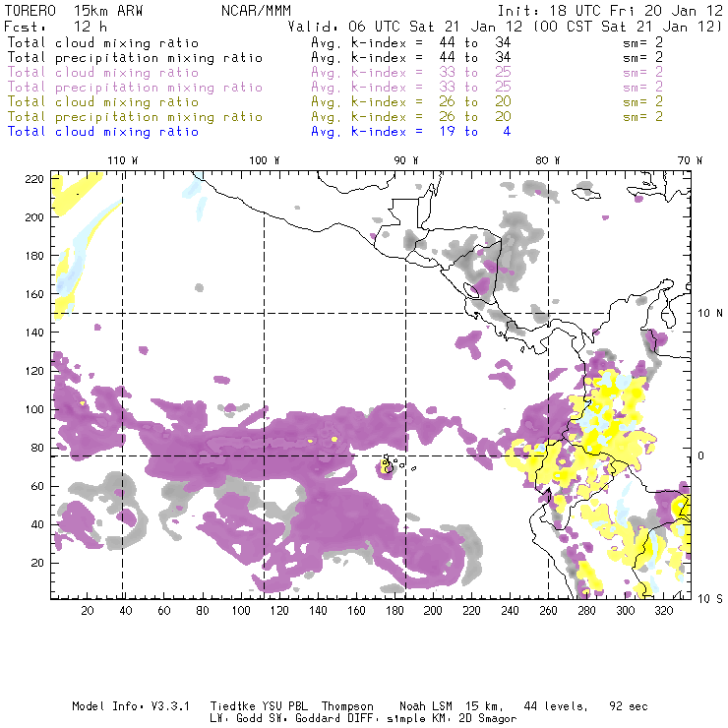The width and height of the screenshot is (728, 728).
Task: Click the y-axis tick label "60"
Action: (x=37, y=486)
